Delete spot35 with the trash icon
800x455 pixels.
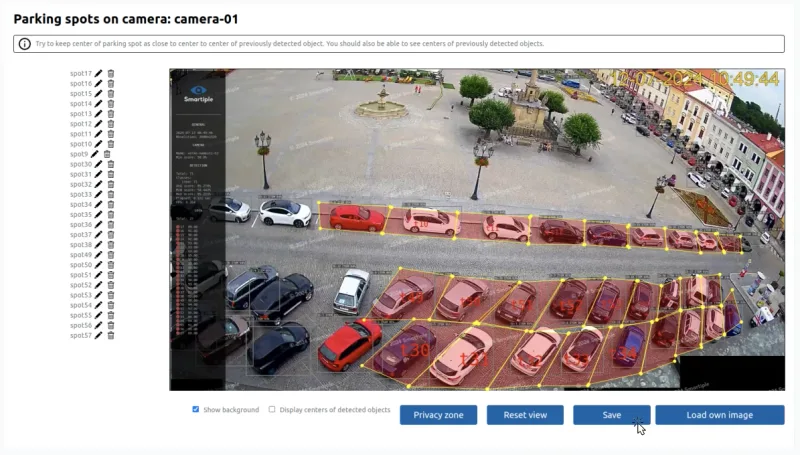(x=111, y=215)
